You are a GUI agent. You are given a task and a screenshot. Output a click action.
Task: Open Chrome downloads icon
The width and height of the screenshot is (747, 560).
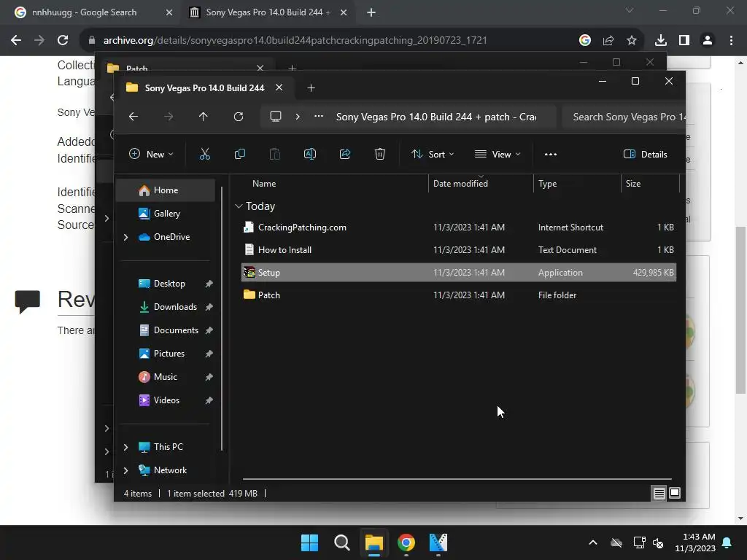tap(661, 41)
